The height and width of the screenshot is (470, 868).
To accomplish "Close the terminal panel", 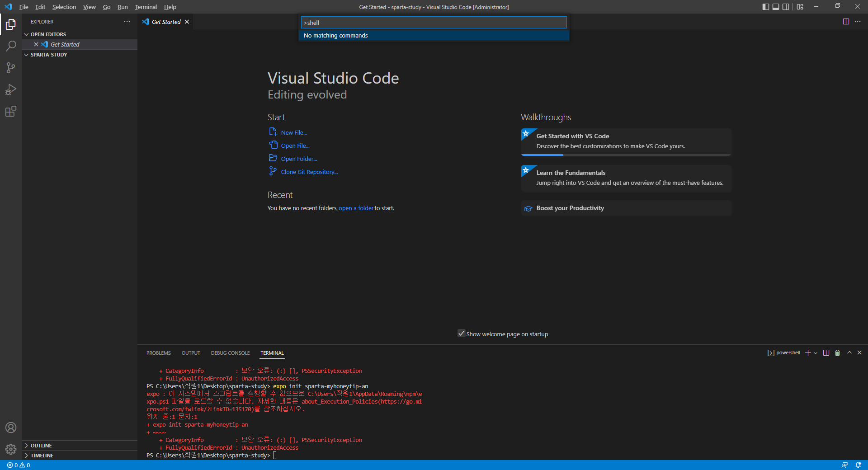I will 859,353.
